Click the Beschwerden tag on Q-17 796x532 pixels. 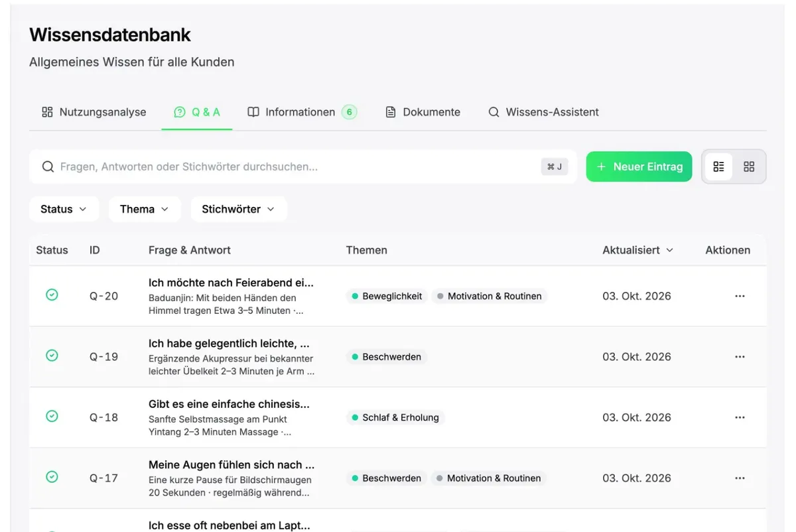pos(386,478)
